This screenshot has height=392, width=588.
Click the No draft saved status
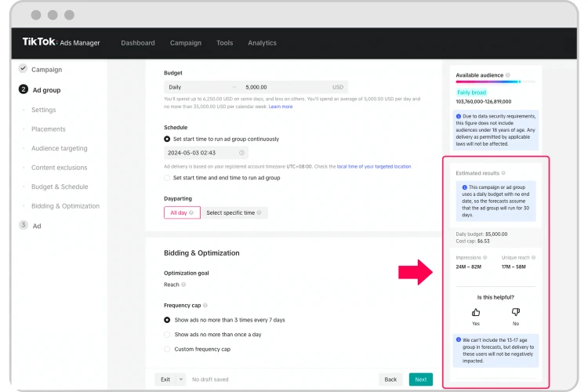tap(210, 379)
